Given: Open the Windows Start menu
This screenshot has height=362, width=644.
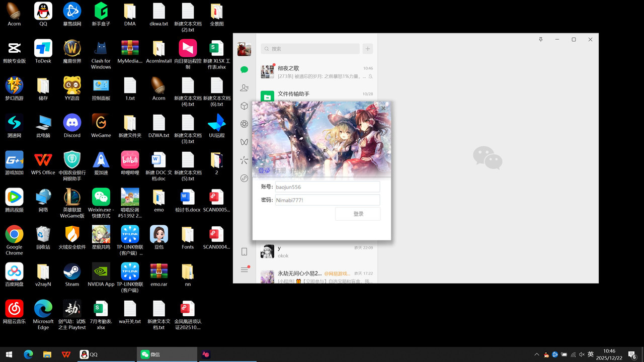Looking at the screenshot, I should (9, 354).
